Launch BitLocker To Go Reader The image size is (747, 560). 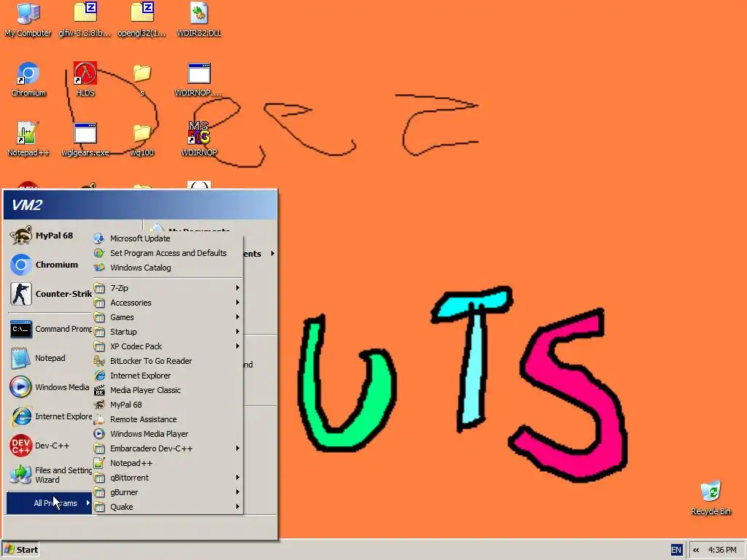coord(168,361)
